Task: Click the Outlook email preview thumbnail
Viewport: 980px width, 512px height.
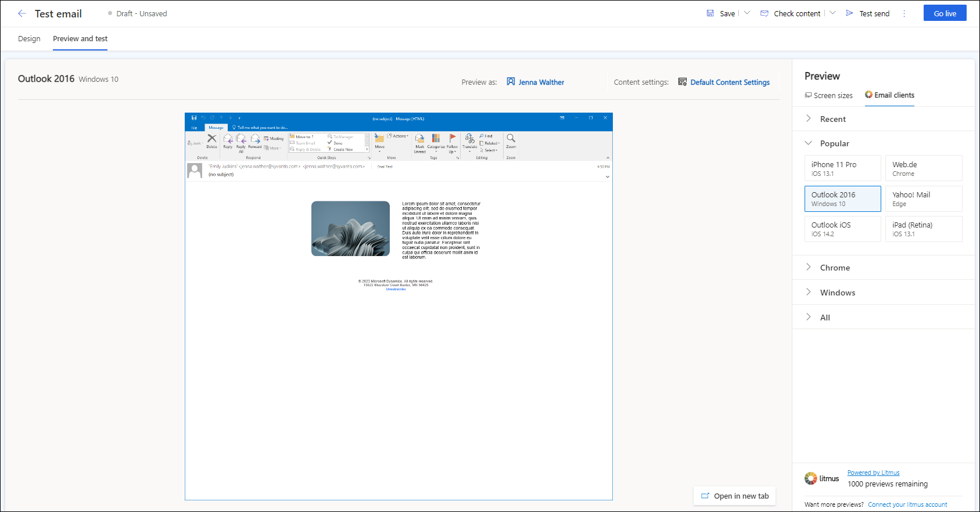Action: 399,306
